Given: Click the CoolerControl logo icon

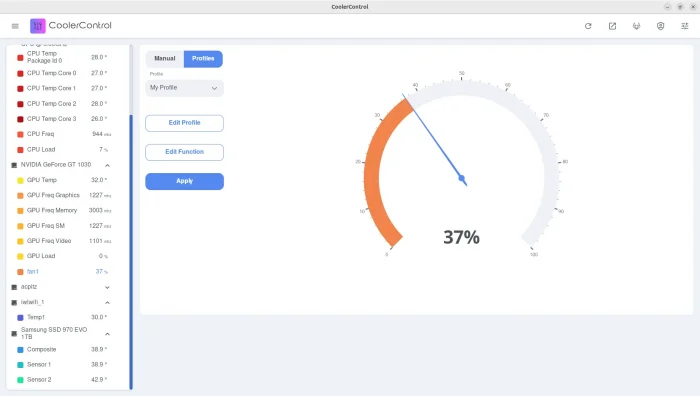Looking at the screenshot, I should pos(38,26).
